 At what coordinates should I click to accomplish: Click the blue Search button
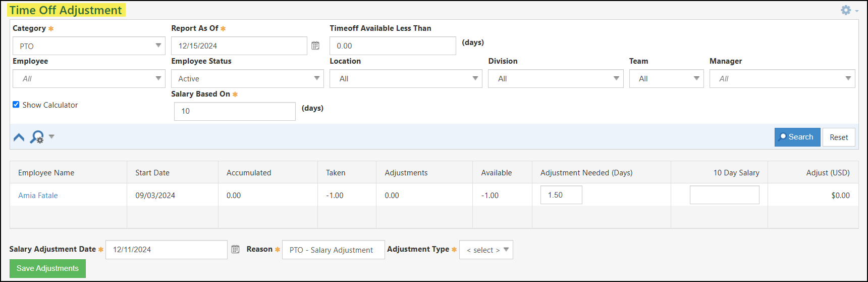tap(797, 137)
